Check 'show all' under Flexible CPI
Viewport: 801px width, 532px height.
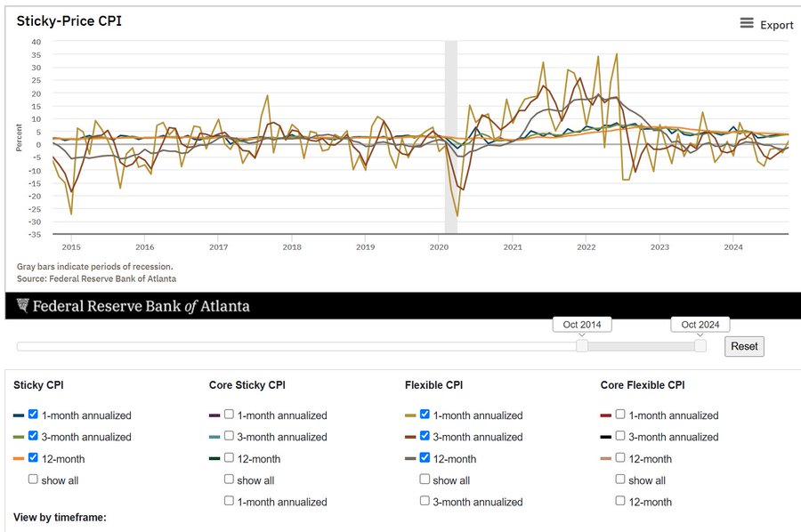click(x=425, y=480)
